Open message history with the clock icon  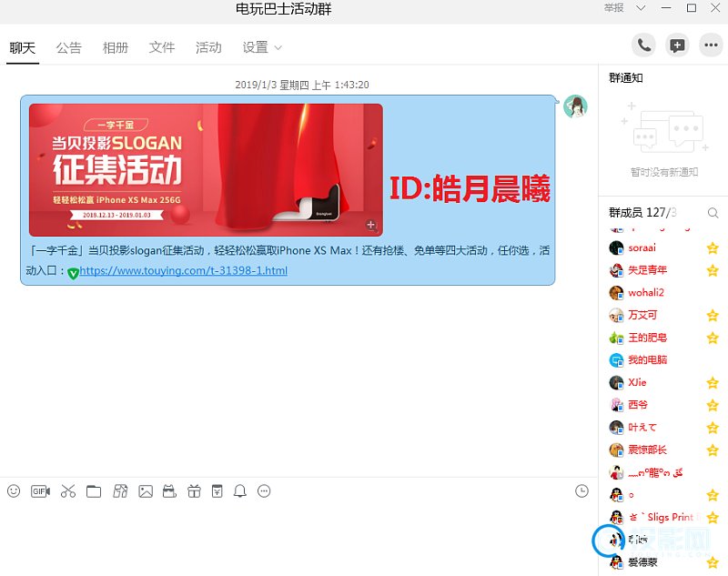(x=581, y=491)
